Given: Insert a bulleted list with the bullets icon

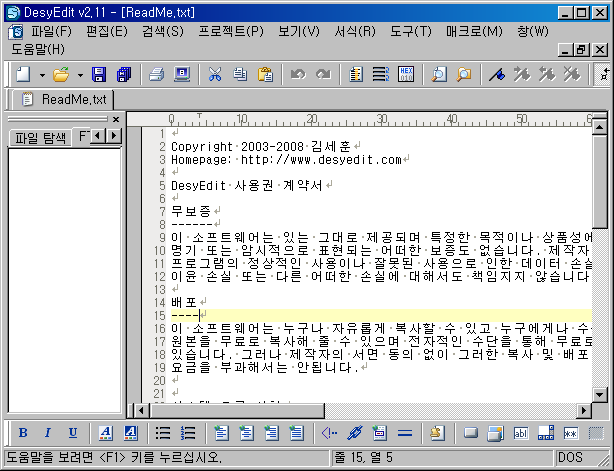Looking at the screenshot, I should [x=163, y=433].
